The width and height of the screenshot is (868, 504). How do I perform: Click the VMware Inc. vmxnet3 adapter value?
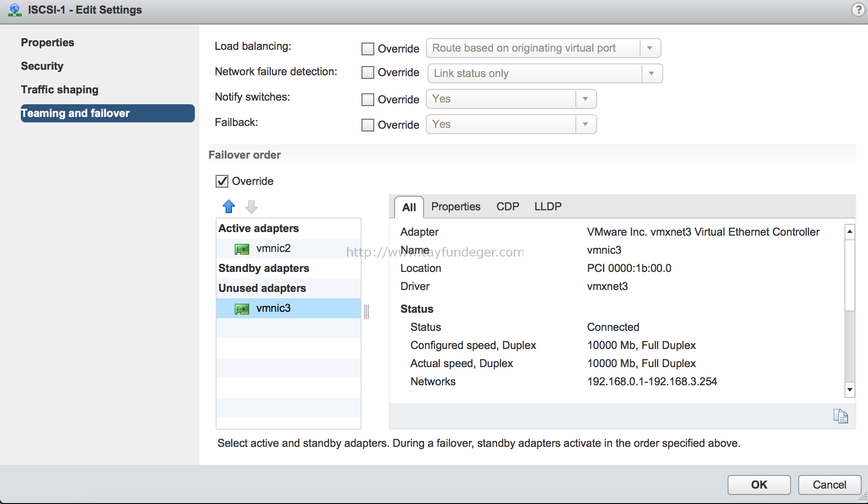tap(703, 232)
